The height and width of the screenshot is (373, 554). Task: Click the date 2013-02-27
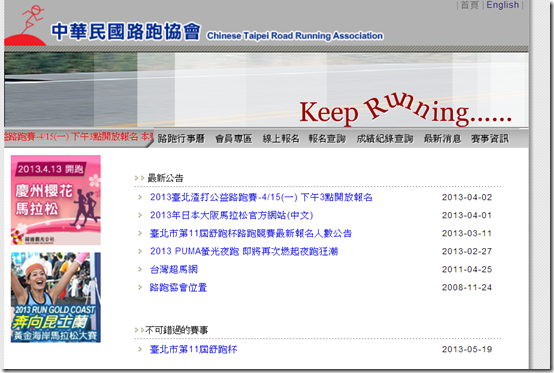467,251
